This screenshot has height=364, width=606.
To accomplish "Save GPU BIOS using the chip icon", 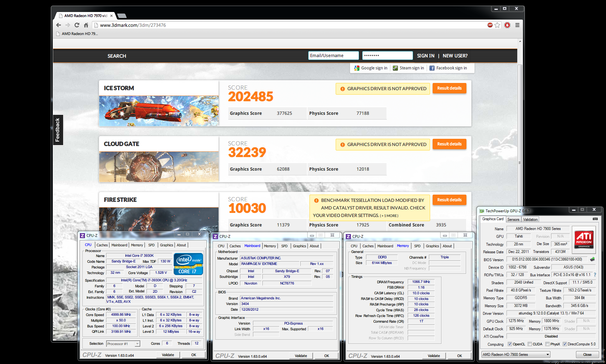I will pos(592,259).
